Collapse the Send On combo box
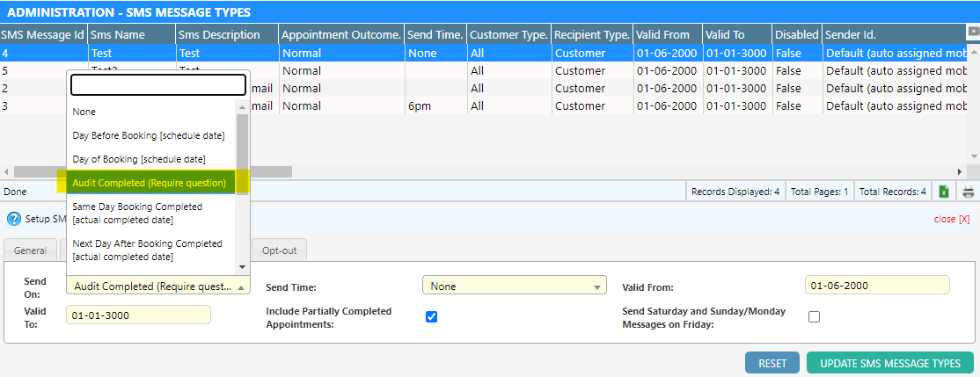Viewport: 980px width, 377px height. (x=242, y=286)
